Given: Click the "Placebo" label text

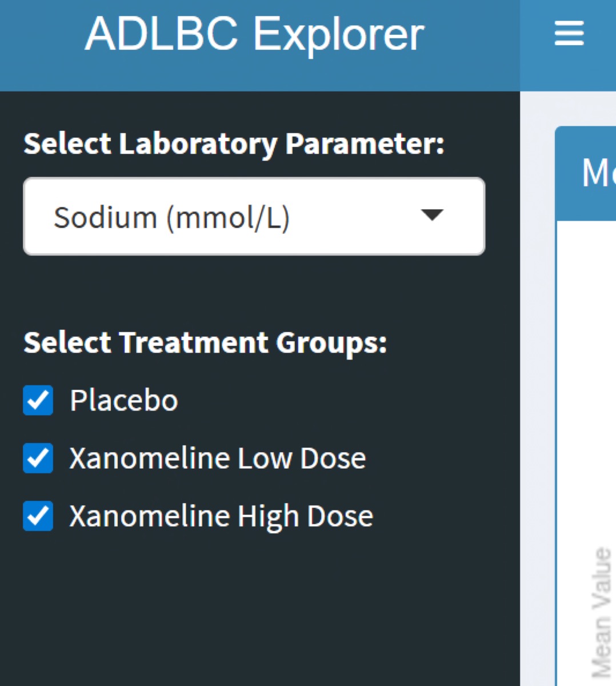Looking at the screenshot, I should (x=124, y=400).
